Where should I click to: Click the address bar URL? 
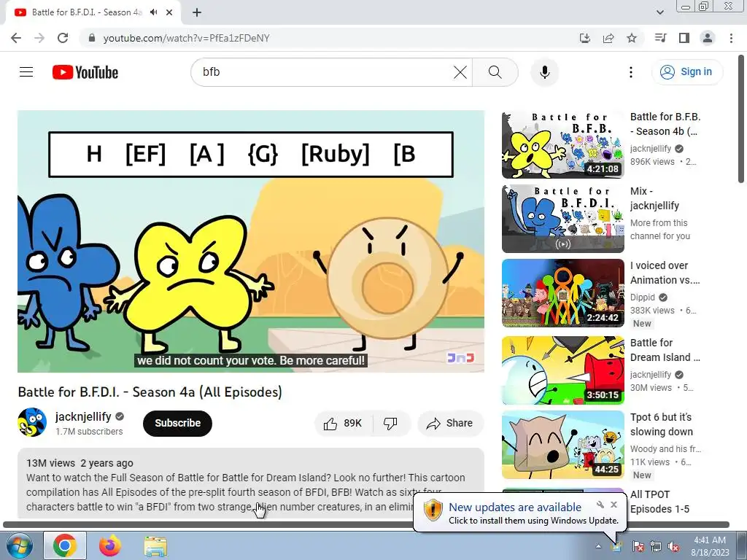(186, 38)
